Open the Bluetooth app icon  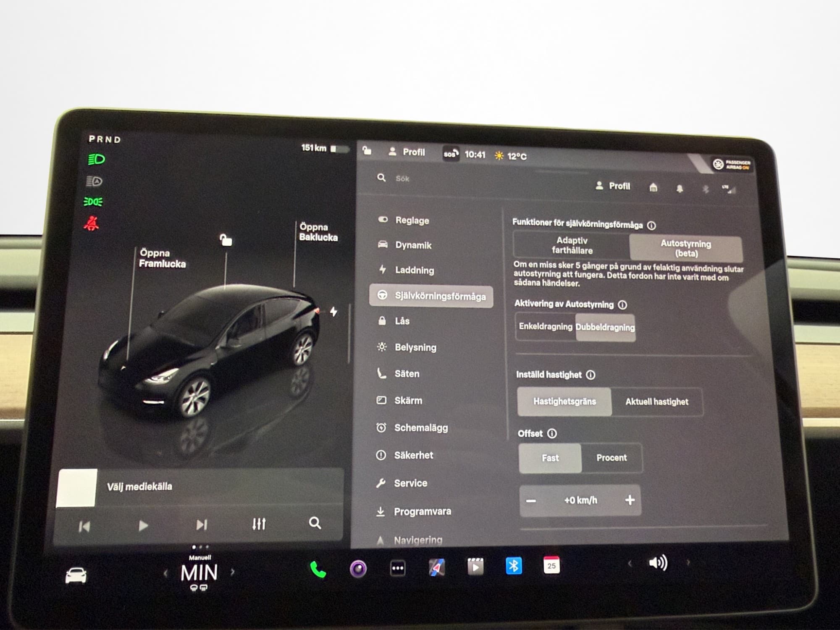[x=514, y=566]
